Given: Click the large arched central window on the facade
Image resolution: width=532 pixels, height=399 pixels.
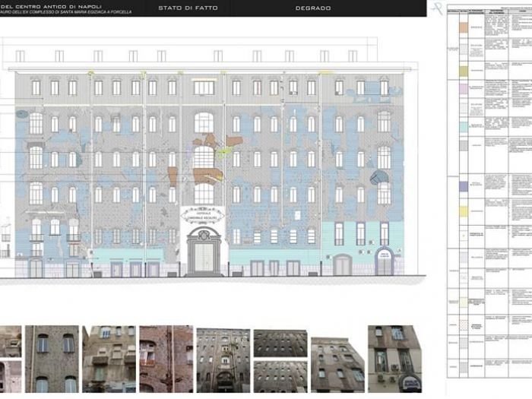Looking at the screenshot, I should click(x=204, y=157).
